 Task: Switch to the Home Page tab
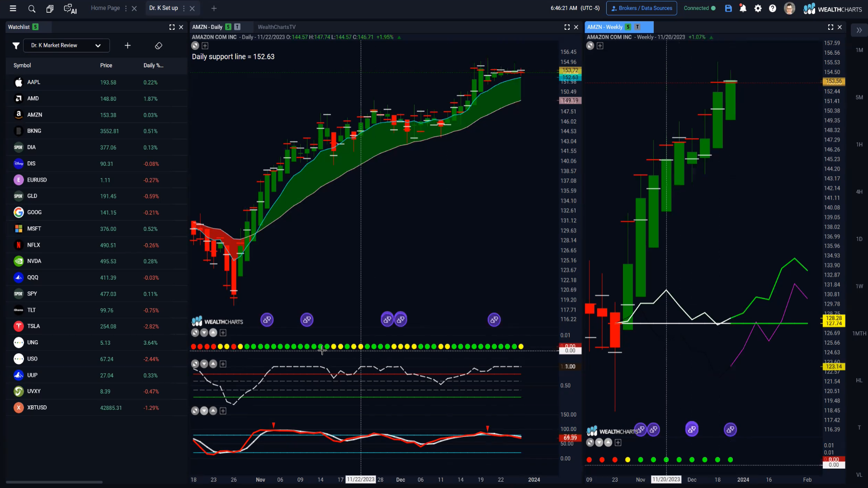(x=105, y=8)
